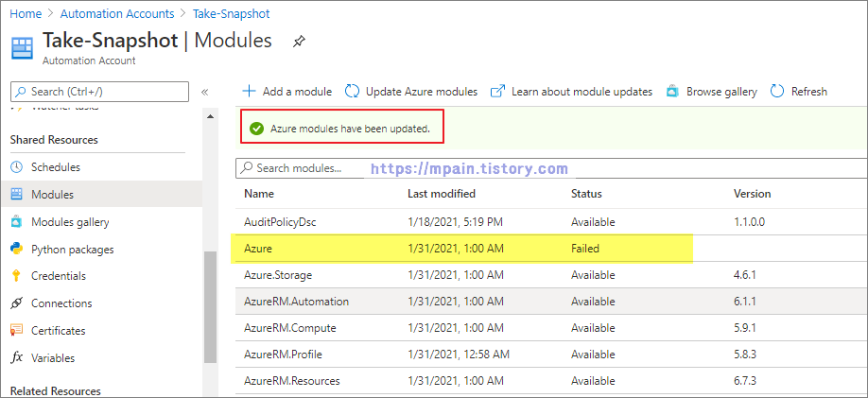
Task: Click the green success checkmark icon
Action: (x=255, y=129)
